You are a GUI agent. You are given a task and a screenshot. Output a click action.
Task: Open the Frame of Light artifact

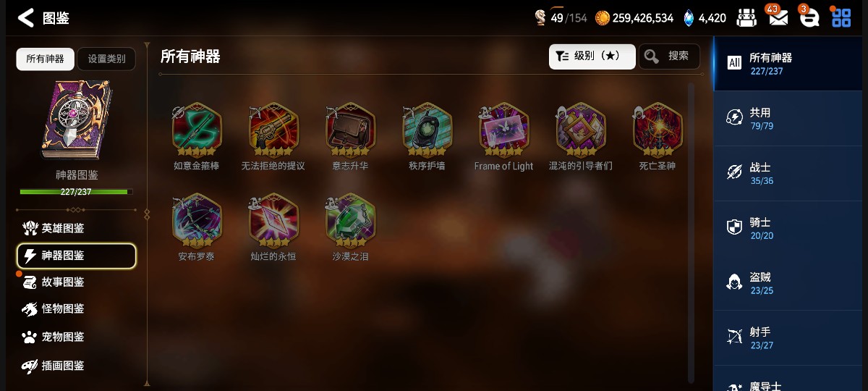503,130
